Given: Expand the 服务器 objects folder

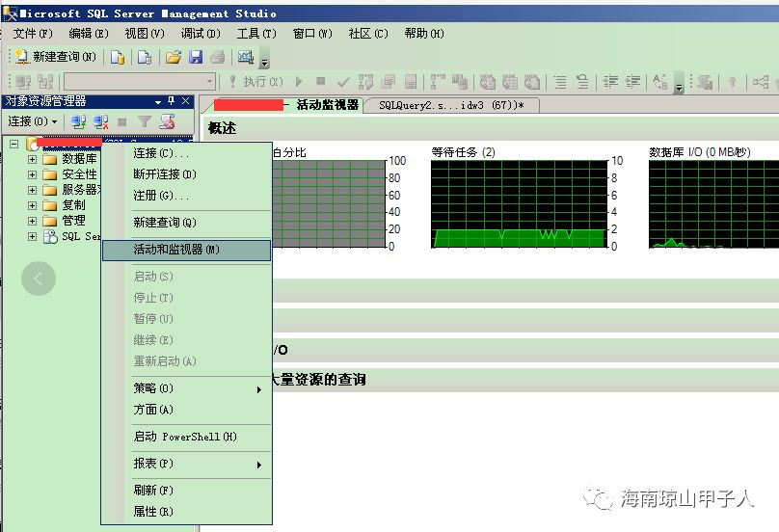Looking at the screenshot, I should 32,190.
